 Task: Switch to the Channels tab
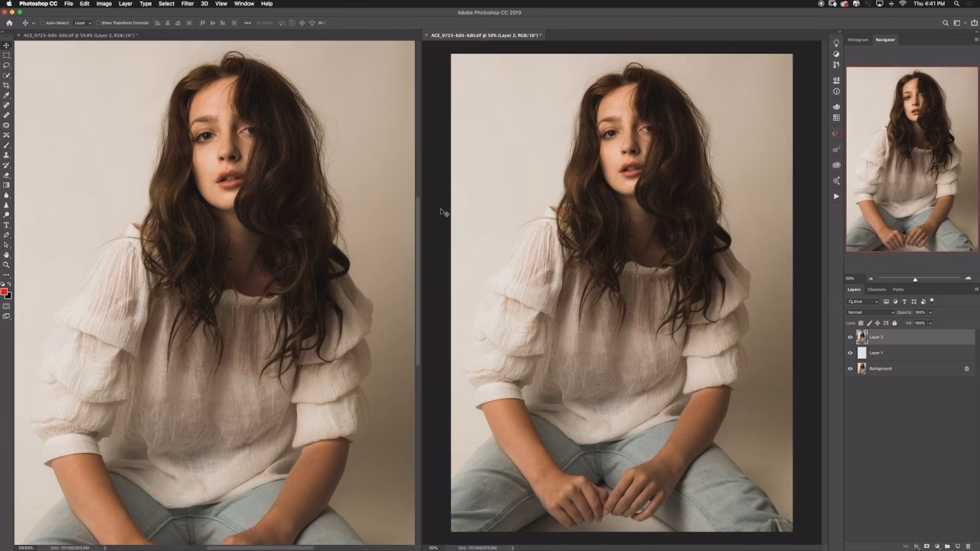coord(875,289)
